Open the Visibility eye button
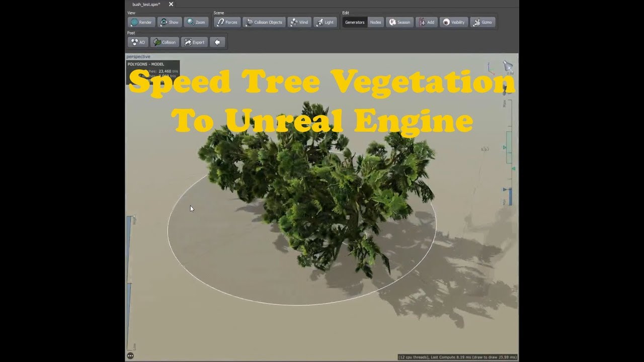The image size is (644, 362). point(454,22)
